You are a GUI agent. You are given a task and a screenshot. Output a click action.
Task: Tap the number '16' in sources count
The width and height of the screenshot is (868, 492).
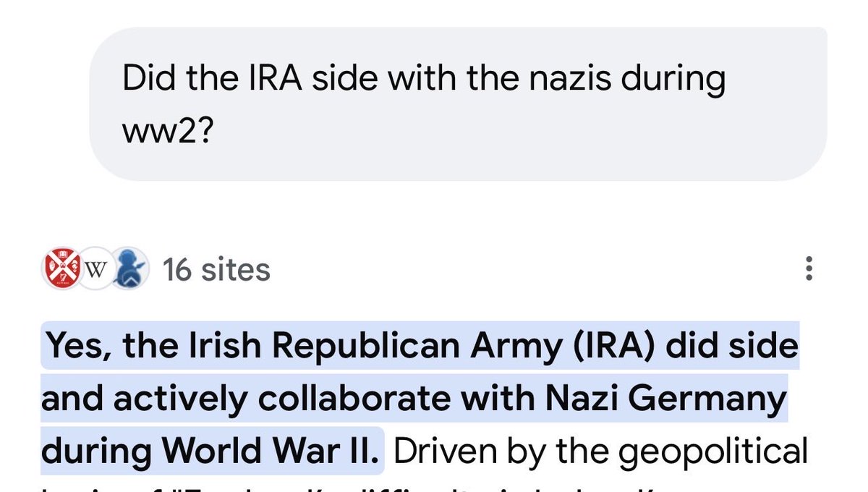point(177,270)
